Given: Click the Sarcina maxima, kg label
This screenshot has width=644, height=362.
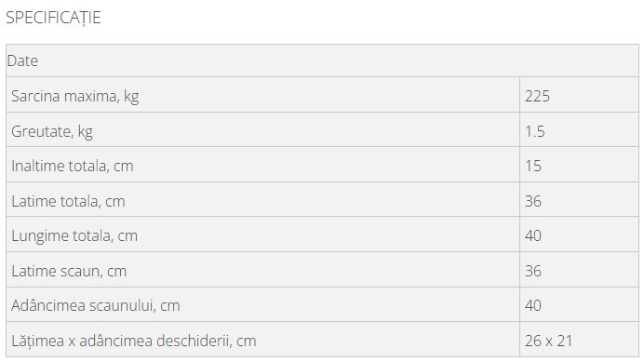Looking at the screenshot, I should point(74,96).
